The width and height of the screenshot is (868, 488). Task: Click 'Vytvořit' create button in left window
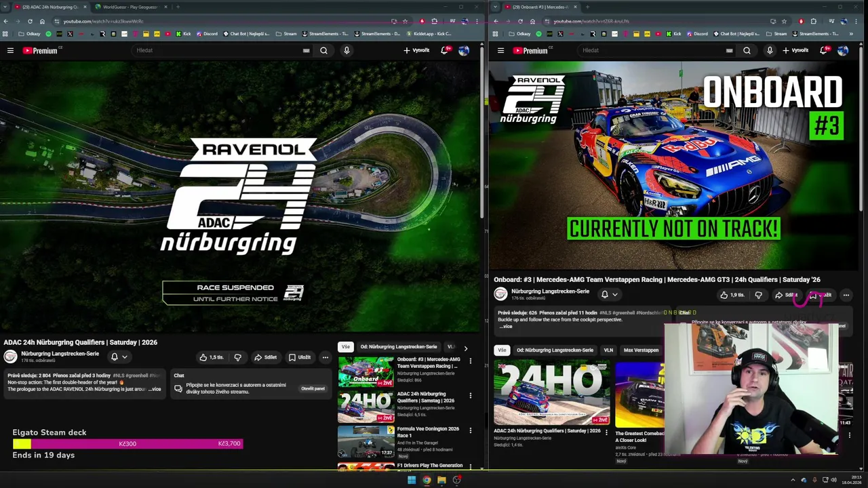pyautogui.click(x=416, y=50)
